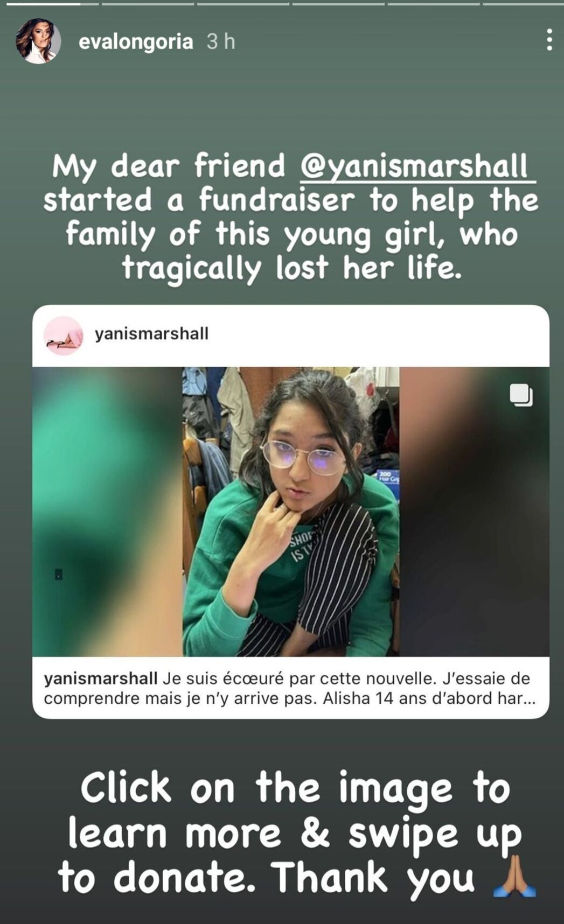This screenshot has width=564, height=924.
Task: Select the last story progress bar segment
Action: [x=523, y=4]
